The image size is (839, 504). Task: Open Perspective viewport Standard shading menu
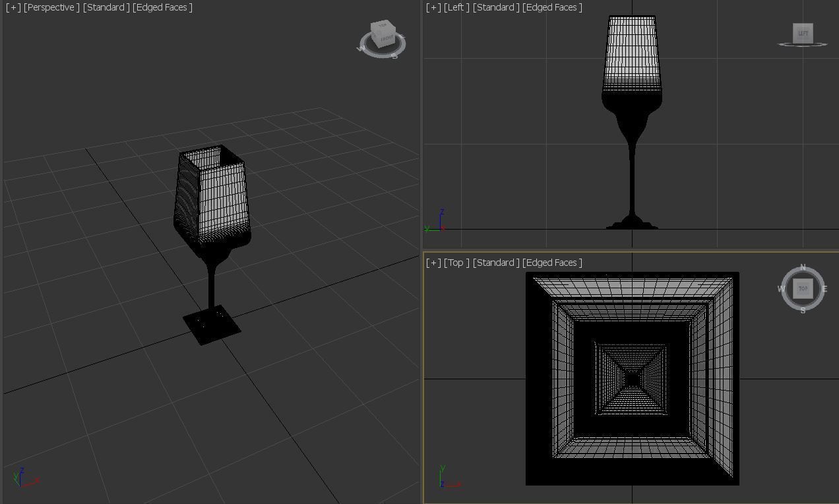(x=106, y=7)
